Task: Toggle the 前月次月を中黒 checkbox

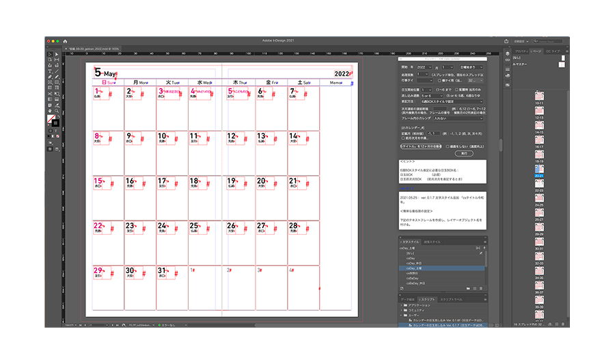Action: pyautogui.click(x=402, y=139)
